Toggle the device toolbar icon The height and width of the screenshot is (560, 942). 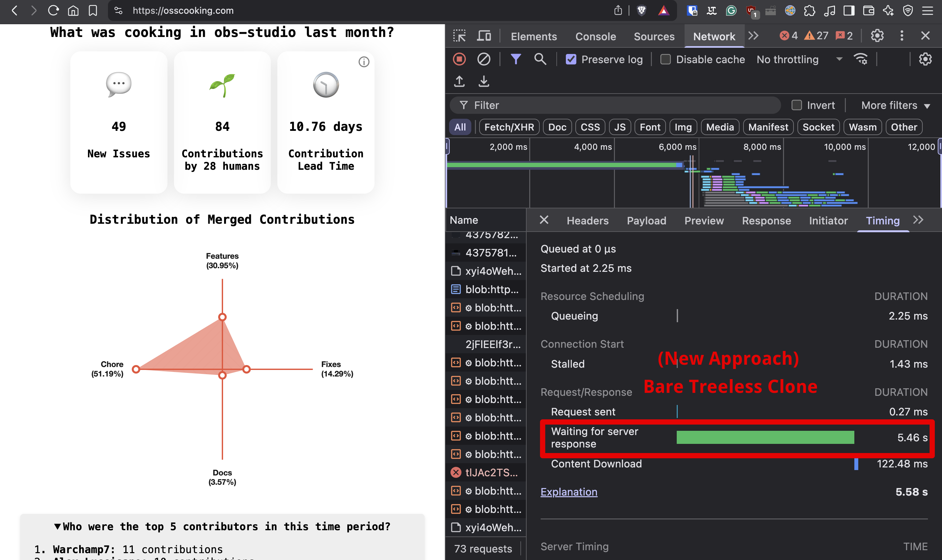point(484,36)
